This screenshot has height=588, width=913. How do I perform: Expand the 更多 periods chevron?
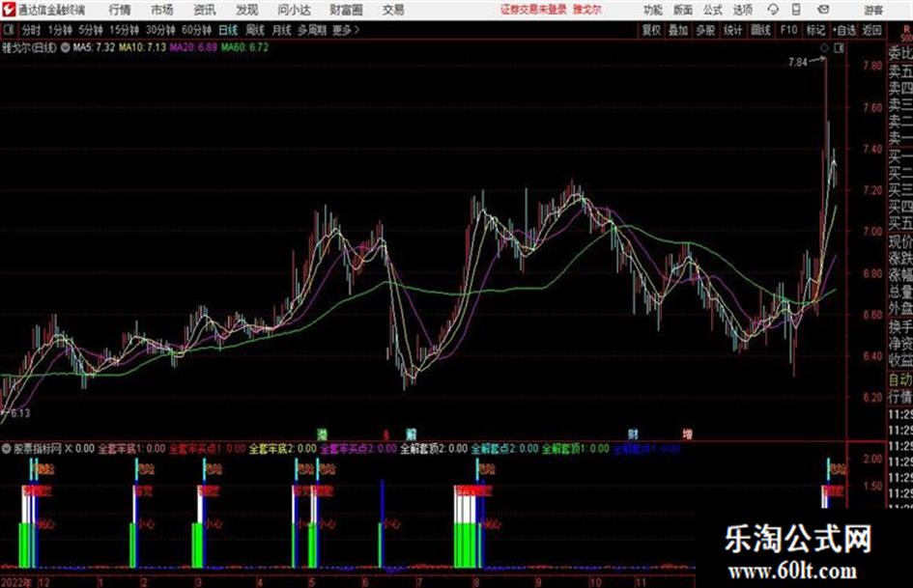347,30
